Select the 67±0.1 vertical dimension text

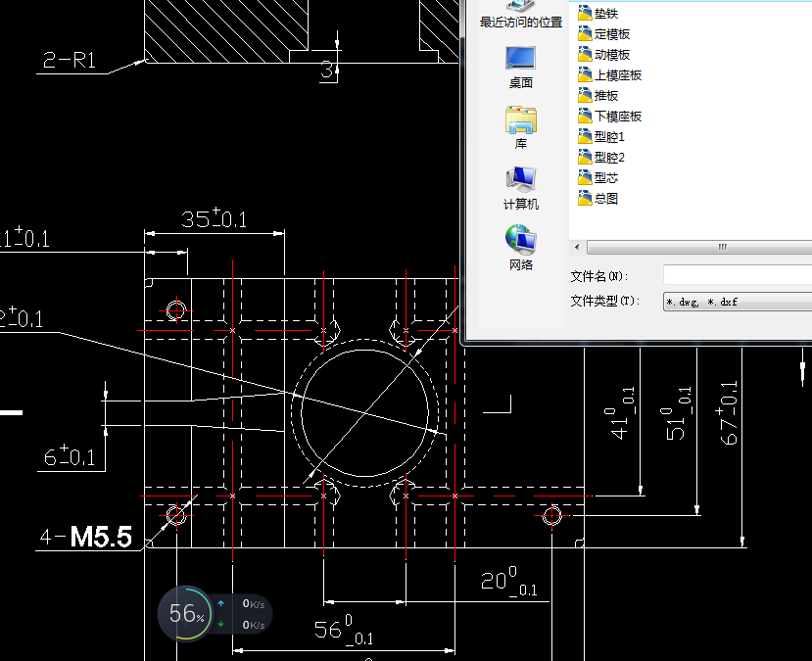[729, 413]
